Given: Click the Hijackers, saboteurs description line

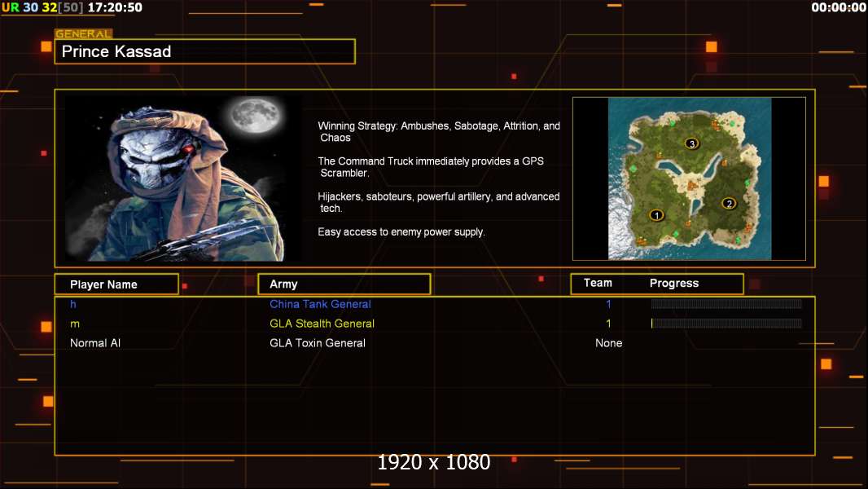Looking at the screenshot, I should point(438,202).
